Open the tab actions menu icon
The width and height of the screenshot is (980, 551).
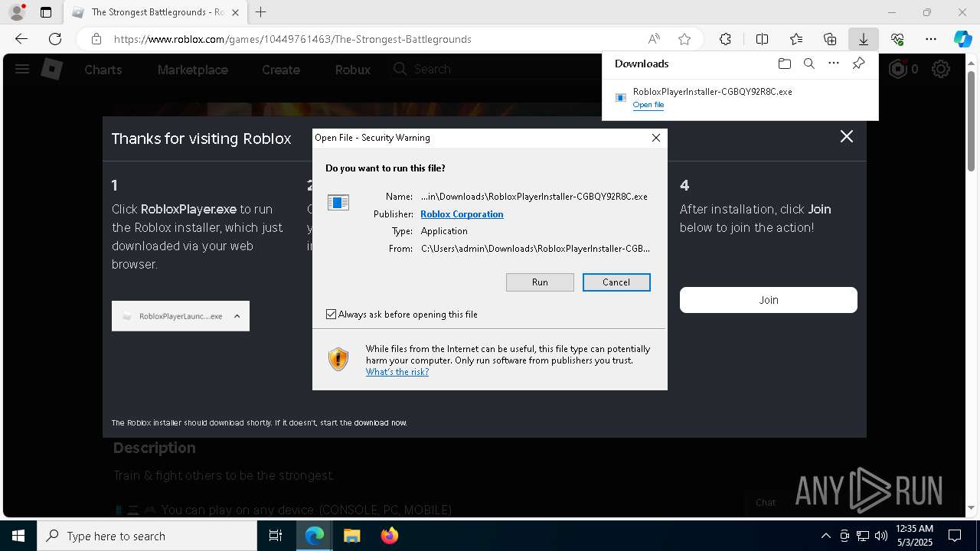click(x=46, y=12)
